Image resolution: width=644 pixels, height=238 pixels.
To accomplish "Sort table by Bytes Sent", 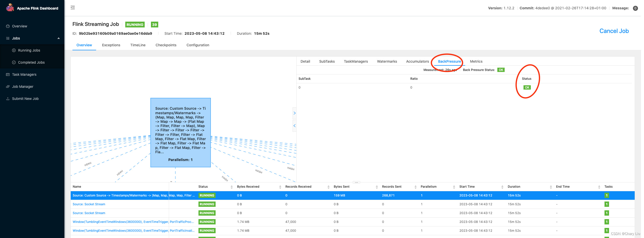I will (377, 187).
